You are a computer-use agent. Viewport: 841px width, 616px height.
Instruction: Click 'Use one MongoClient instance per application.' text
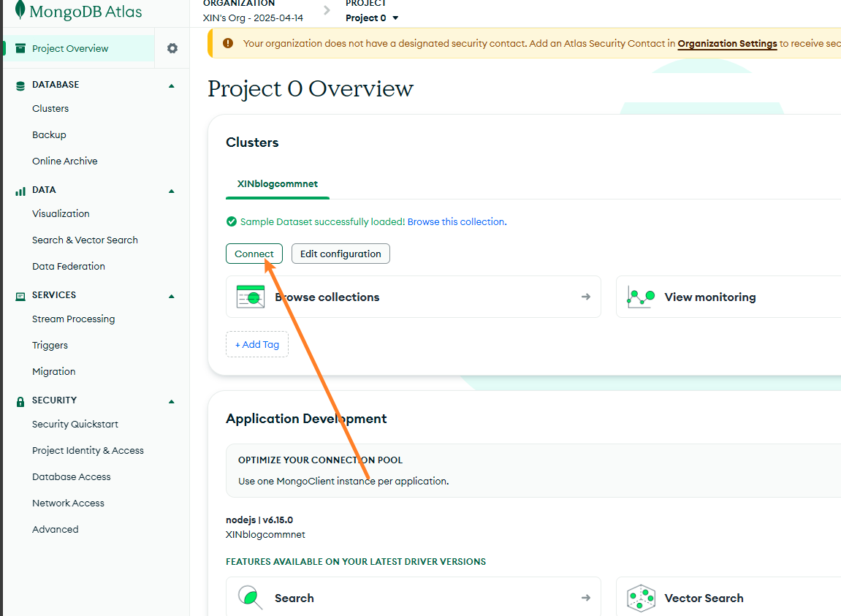(343, 482)
